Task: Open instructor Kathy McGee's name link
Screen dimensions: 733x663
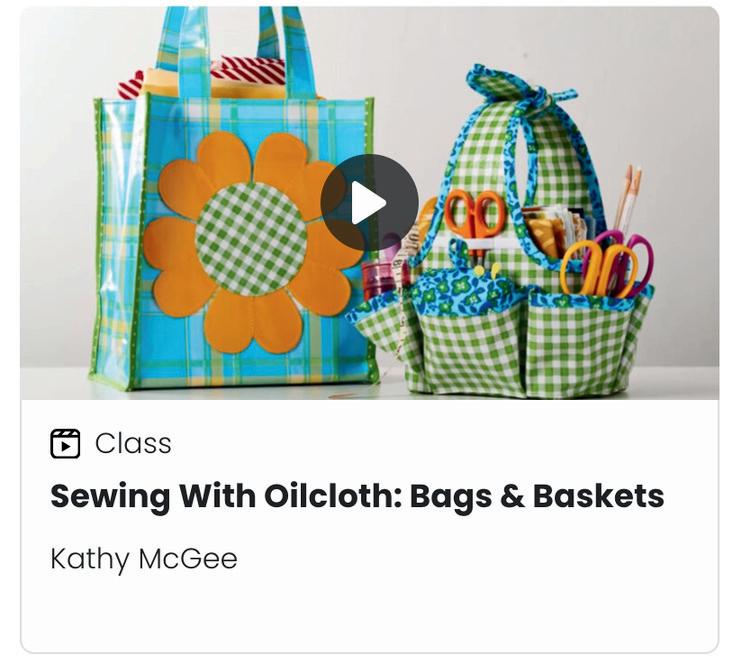Action: 144,559
